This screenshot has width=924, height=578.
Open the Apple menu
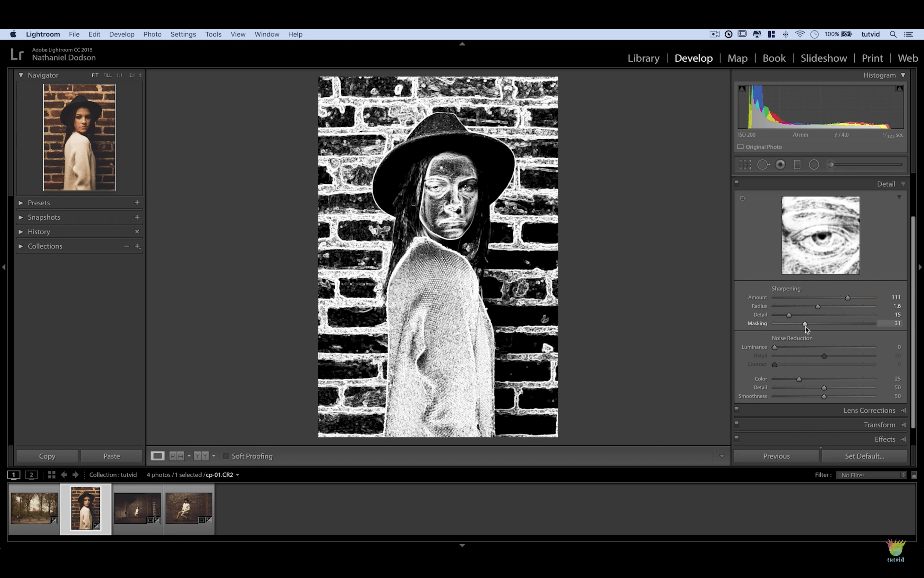pos(13,34)
